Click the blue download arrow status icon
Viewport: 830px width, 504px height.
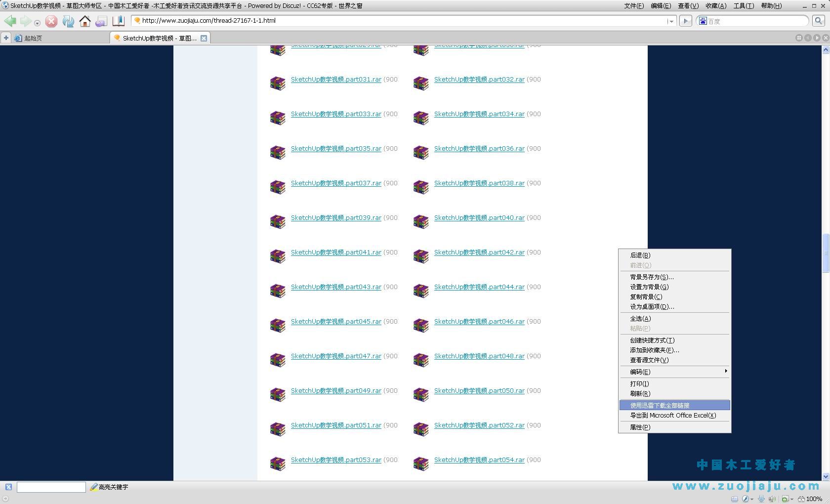[762, 499]
